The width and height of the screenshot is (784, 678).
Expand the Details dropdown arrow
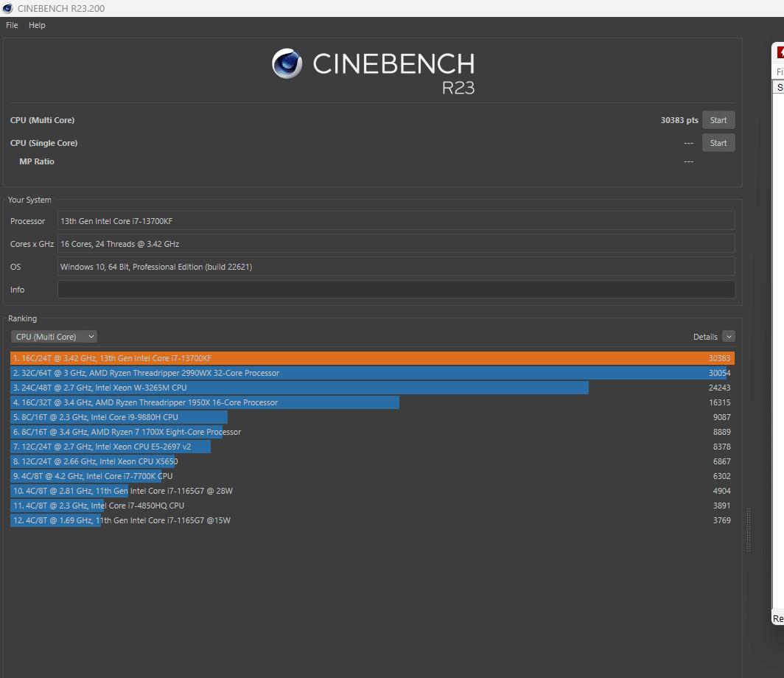click(729, 337)
